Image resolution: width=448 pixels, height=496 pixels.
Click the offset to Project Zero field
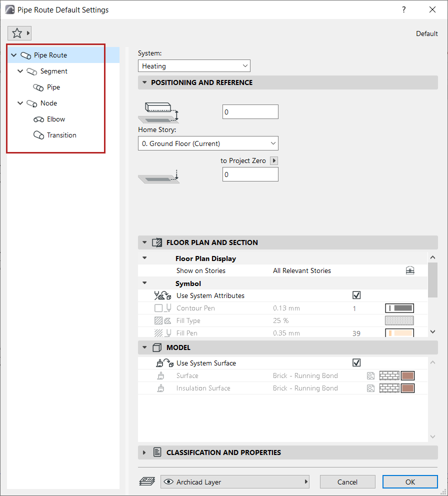[250, 174]
